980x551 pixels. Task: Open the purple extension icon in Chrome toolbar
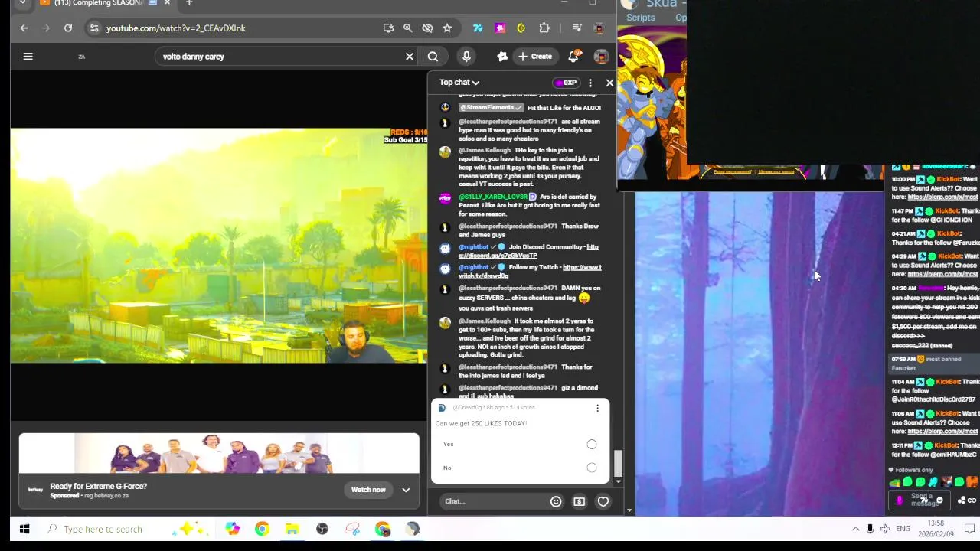point(500,28)
